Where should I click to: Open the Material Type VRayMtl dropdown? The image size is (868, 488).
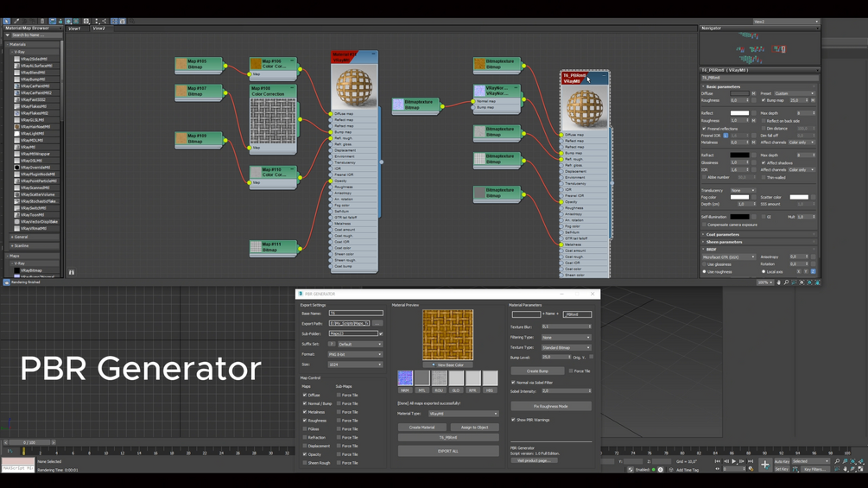463,414
